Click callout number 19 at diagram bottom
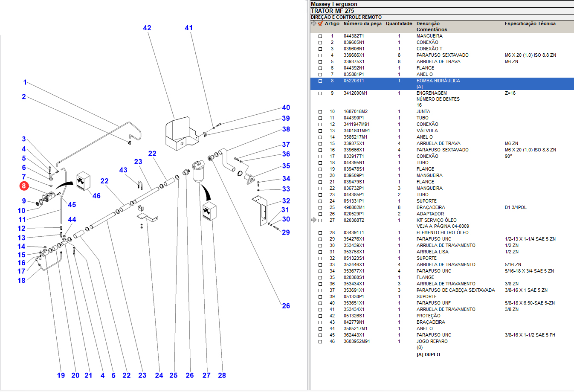This screenshot has height=392, width=574. click(61, 375)
